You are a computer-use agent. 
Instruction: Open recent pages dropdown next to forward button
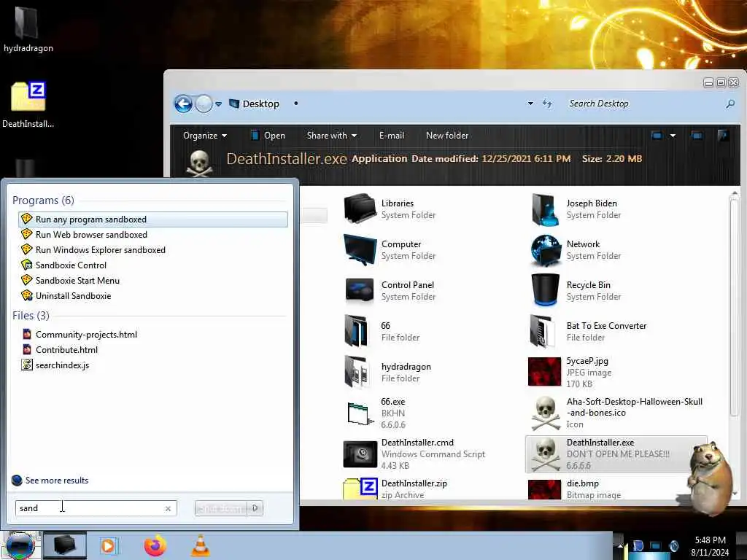point(218,104)
